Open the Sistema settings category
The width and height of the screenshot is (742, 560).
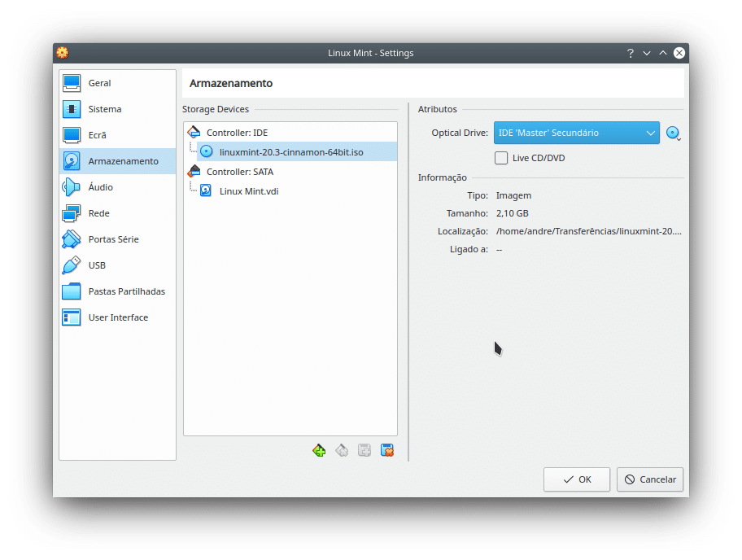point(117,109)
